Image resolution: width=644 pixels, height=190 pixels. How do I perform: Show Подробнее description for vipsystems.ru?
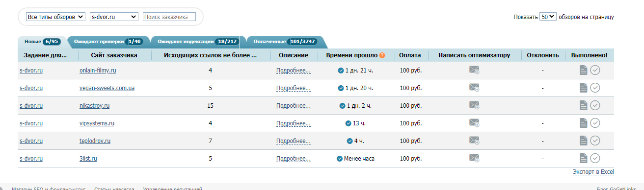point(294,123)
